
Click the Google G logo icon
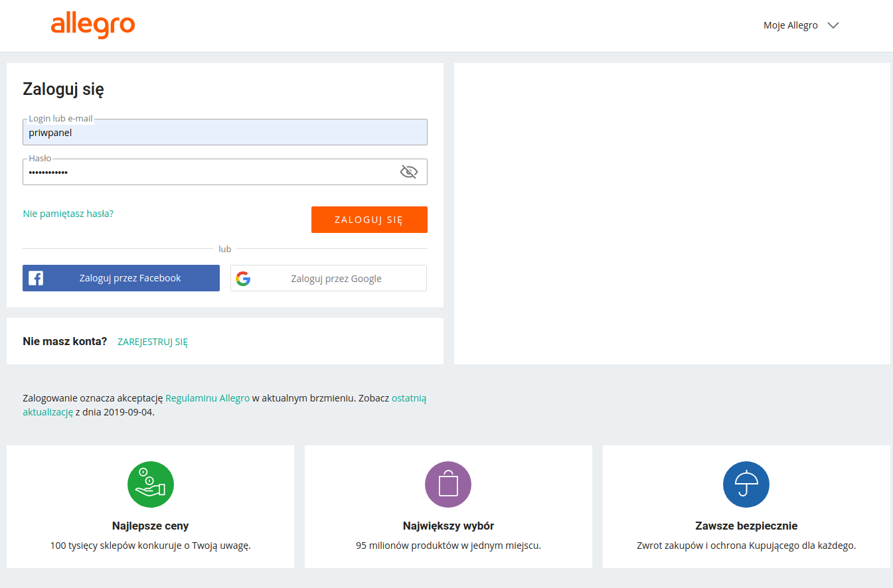(x=243, y=279)
